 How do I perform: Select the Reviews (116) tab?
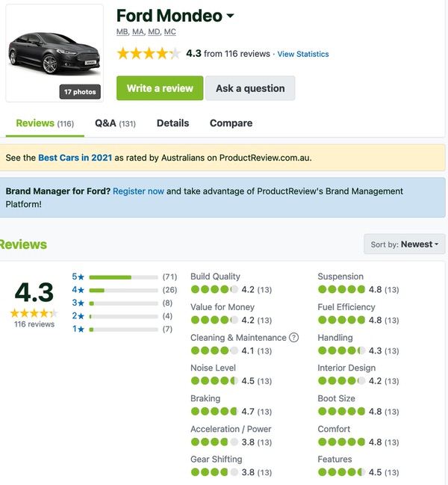pyautogui.click(x=45, y=123)
